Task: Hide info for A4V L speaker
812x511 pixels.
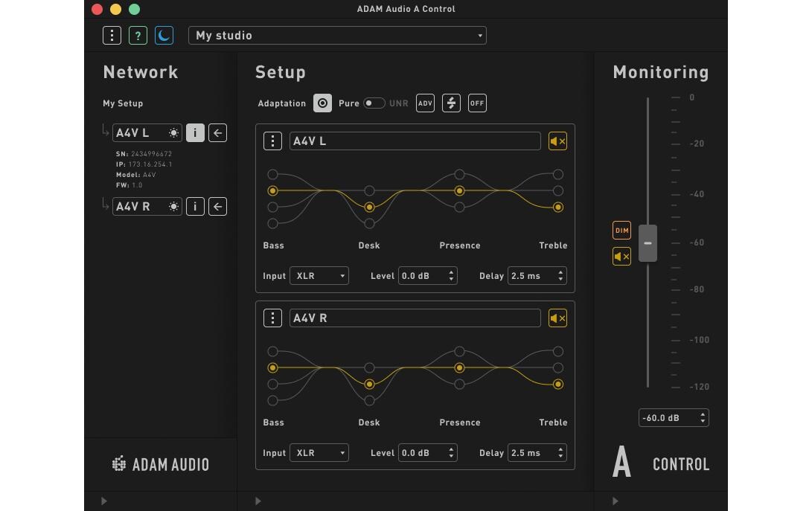Action: click(195, 133)
